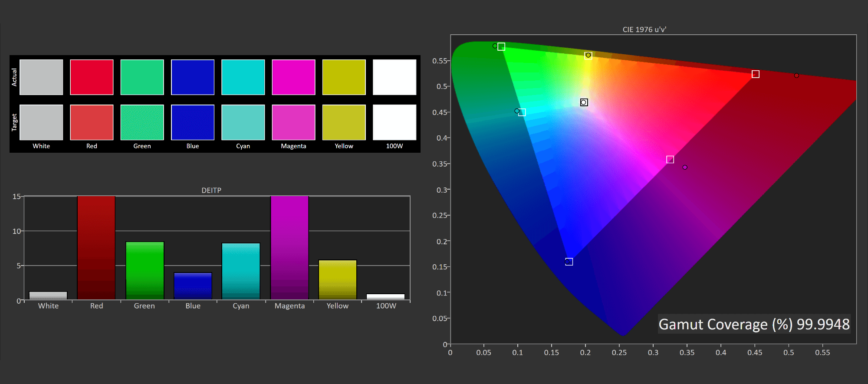Viewport: 868px width, 384px height.
Task: Select the Cyan bar in DEITP chart
Action: [241, 271]
